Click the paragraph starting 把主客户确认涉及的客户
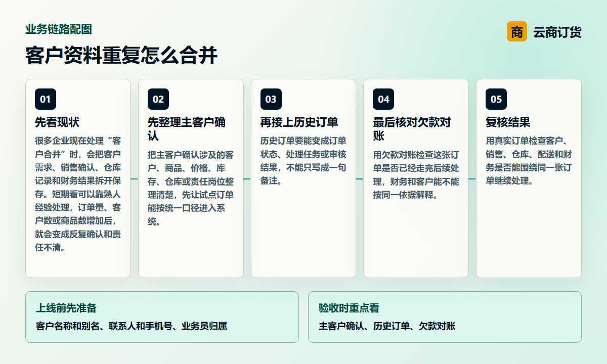607x364 pixels. (x=191, y=188)
